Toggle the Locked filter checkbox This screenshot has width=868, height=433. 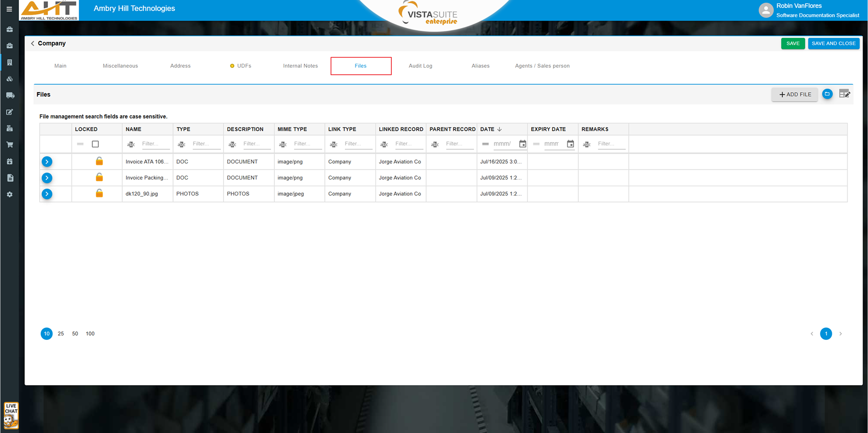point(95,144)
